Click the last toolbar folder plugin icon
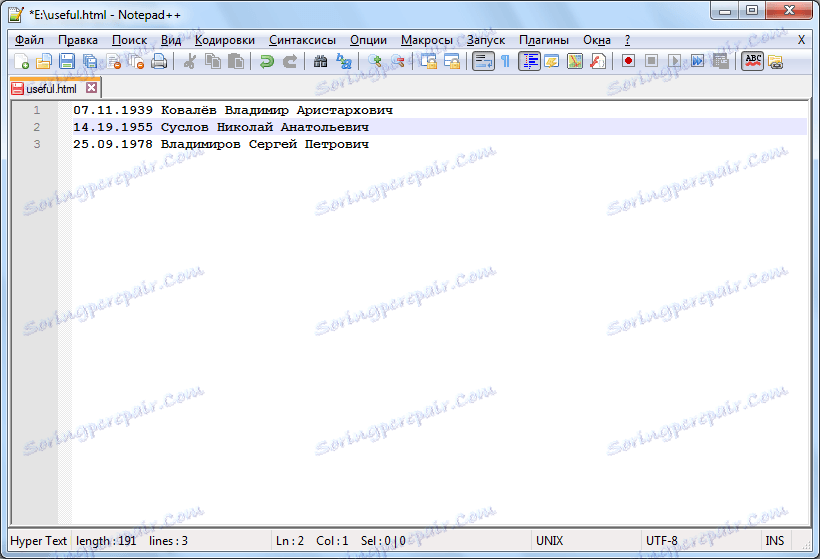This screenshot has height=559, width=820. tap(776, 62)
